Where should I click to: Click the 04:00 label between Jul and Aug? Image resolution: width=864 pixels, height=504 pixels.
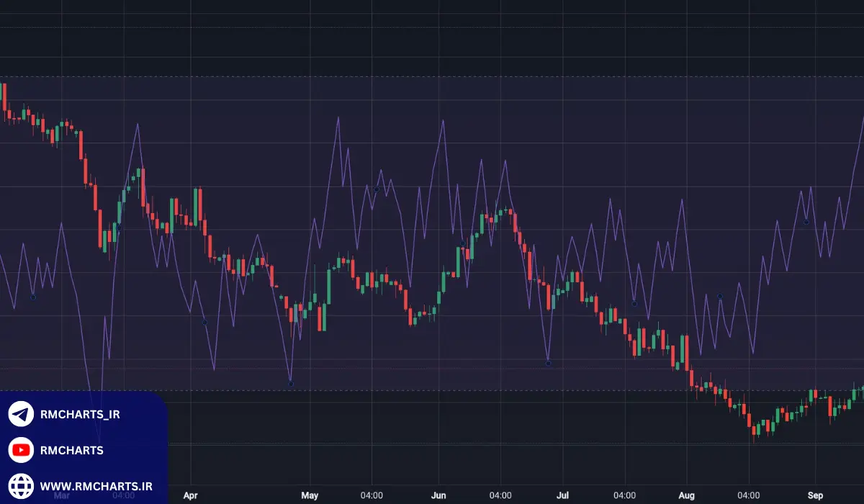tap(624, 495)
